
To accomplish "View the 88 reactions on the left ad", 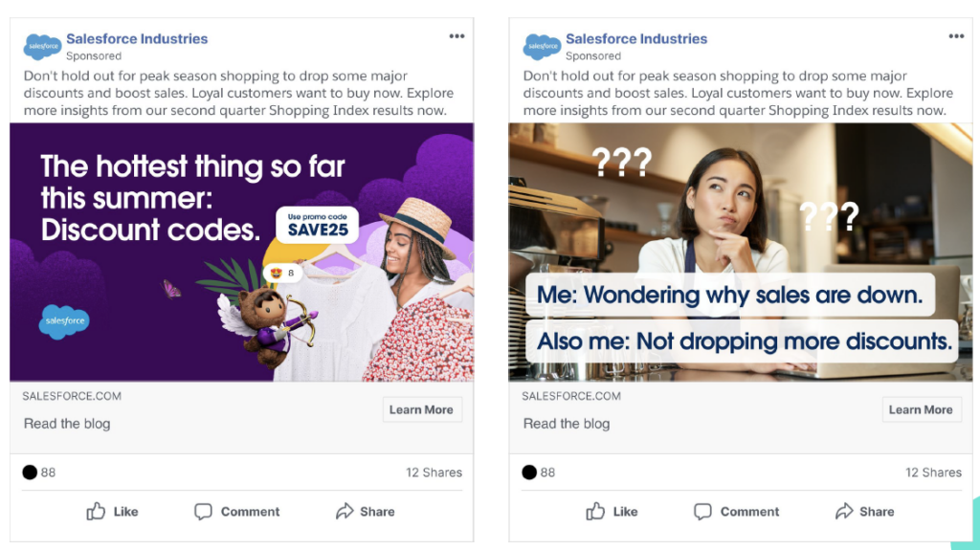I will click(x=38, y=473).
